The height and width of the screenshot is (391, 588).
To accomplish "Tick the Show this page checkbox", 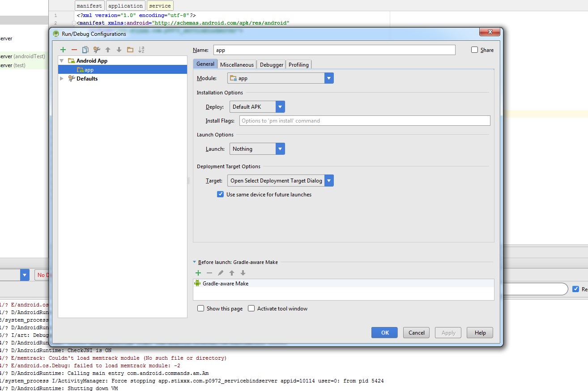I will click(201, 308).
